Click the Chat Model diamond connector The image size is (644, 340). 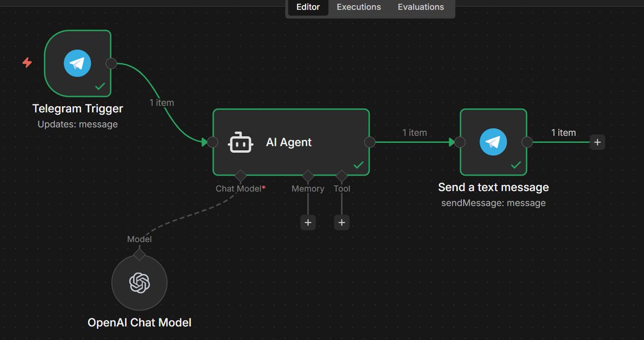click(240, 176)
